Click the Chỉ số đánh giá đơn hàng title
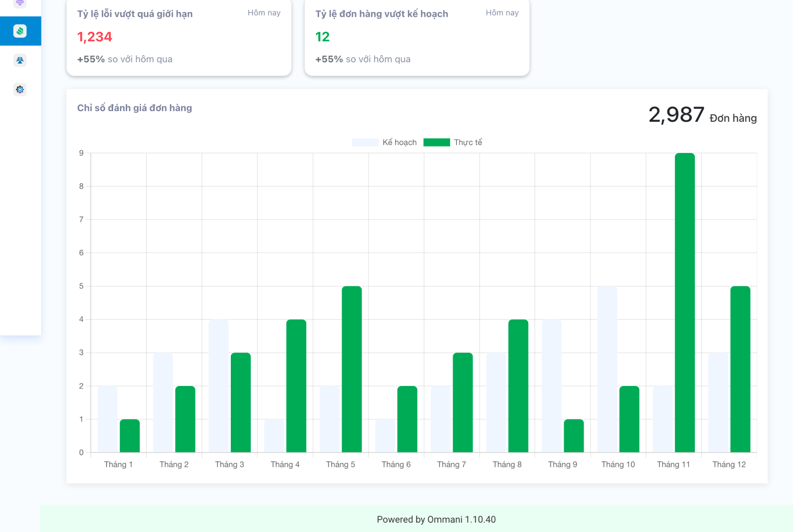The image size is (793, 532). (x=134, y=108)
